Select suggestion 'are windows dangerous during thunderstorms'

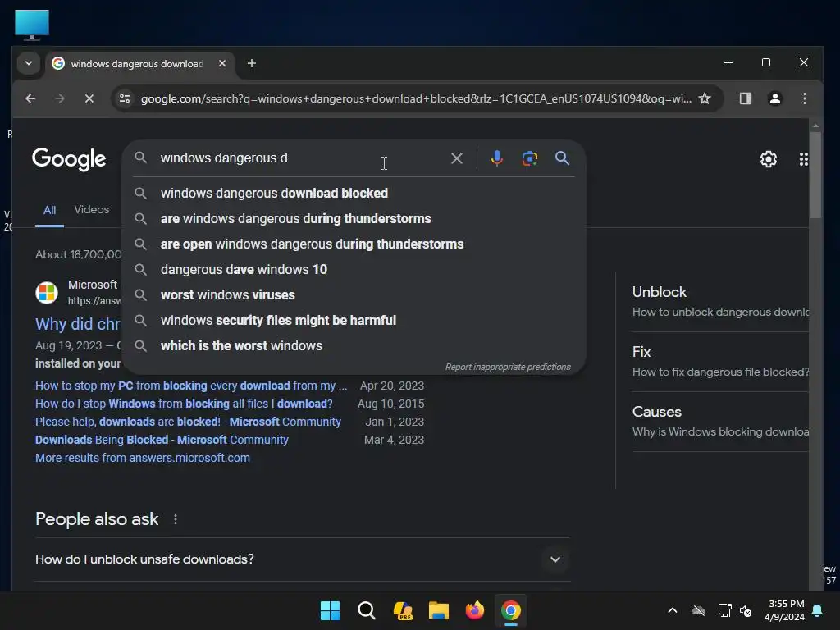click(354, 218)
